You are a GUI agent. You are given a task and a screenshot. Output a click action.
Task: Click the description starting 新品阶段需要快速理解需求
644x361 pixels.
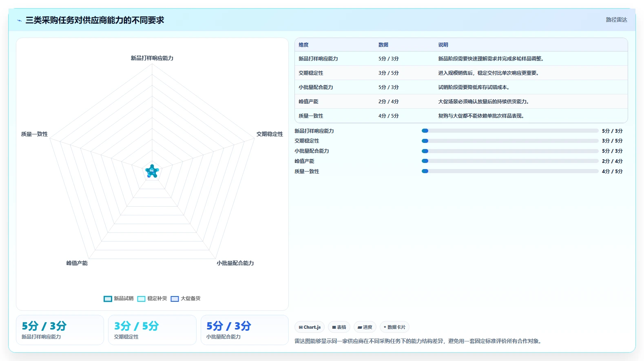click(x=492, y=59)
